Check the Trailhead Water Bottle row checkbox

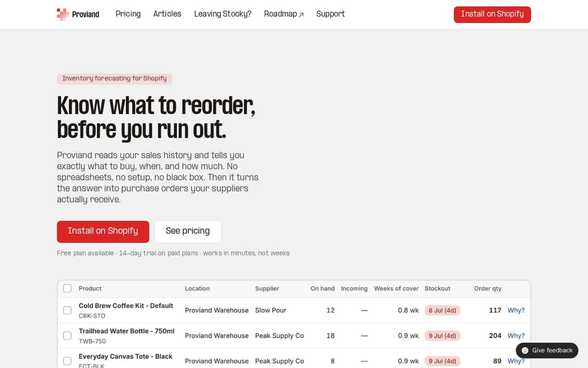coord(68,336)
